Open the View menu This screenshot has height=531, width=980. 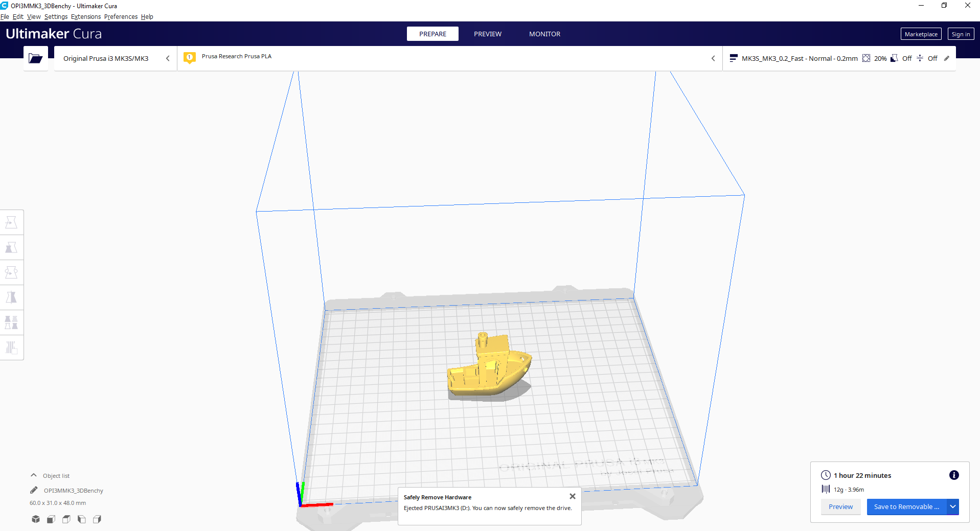click(x=34, y=17)
